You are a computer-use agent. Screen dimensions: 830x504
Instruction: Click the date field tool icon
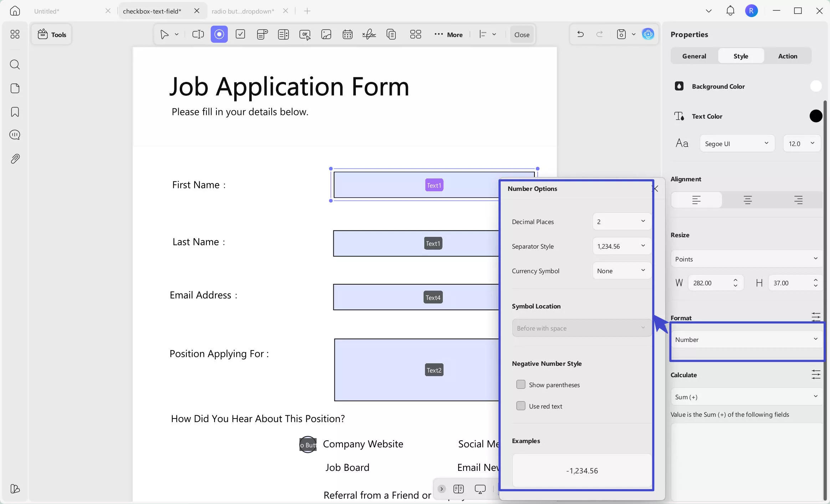pyautogui.click(x=347, y=35)
